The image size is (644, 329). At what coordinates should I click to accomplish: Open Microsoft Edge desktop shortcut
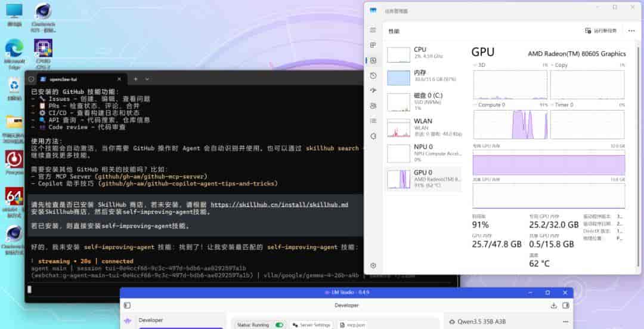(x=14, y=55)
